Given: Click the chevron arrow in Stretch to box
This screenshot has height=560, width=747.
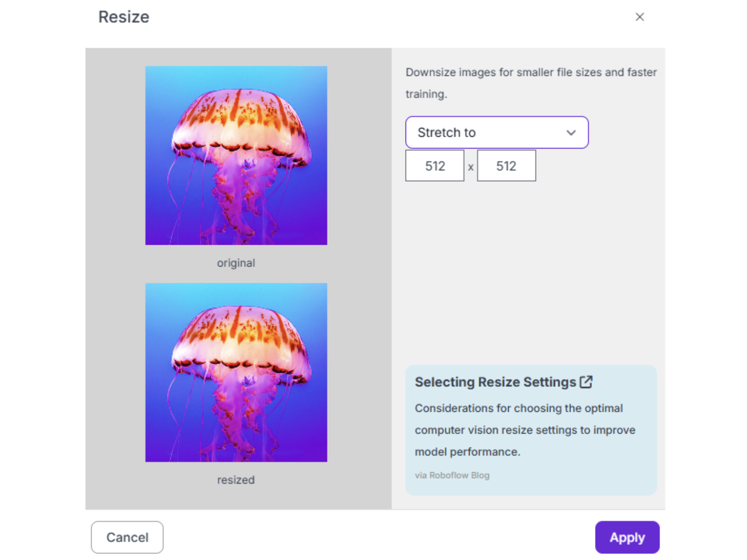Looking at the screenshot, I should [571, 133].
